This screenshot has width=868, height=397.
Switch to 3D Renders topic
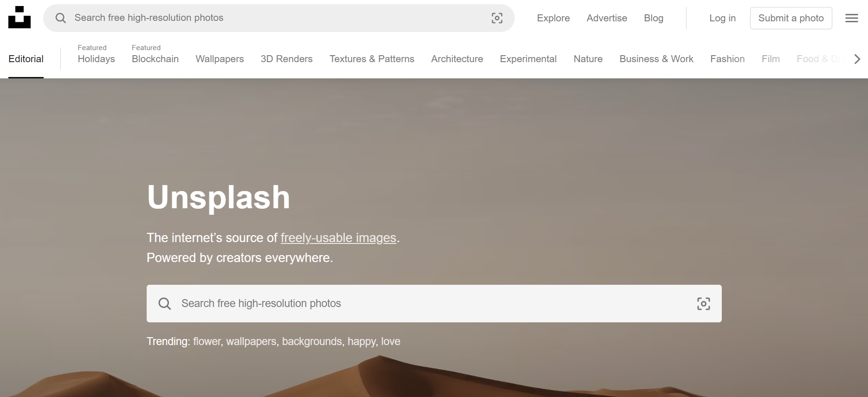(286, 59)
